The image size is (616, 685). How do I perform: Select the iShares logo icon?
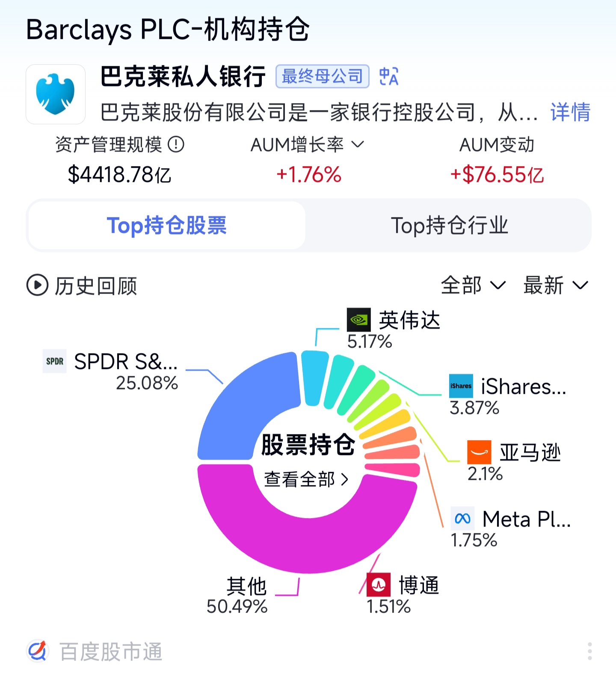[x=461, y=386]
